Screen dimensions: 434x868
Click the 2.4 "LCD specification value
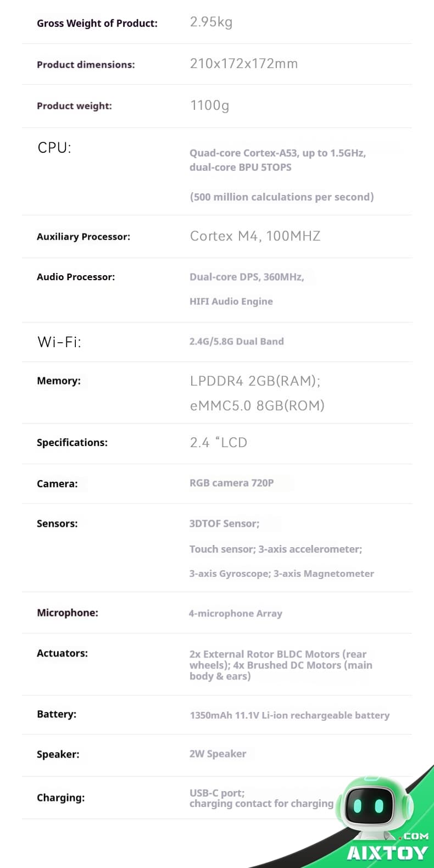(x=219, y=443)
